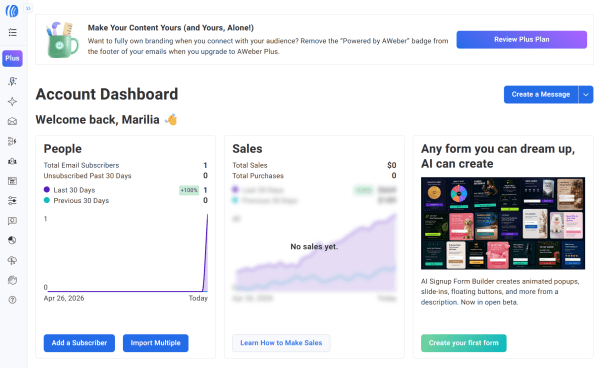The image size is (600, 368).
Task: Click the Total Purchases label
Action: pos(258,176)
